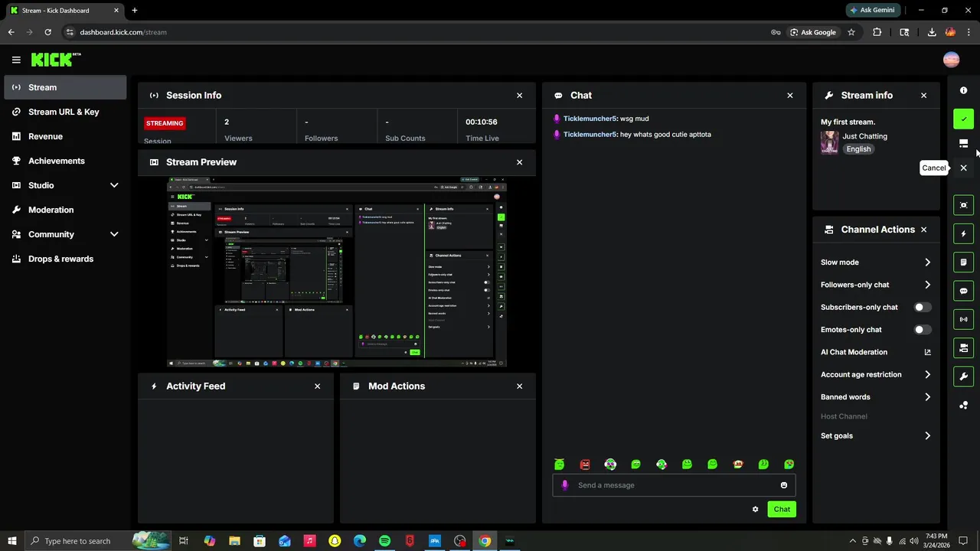Open Stream URL & Key page

click(65, 112)
